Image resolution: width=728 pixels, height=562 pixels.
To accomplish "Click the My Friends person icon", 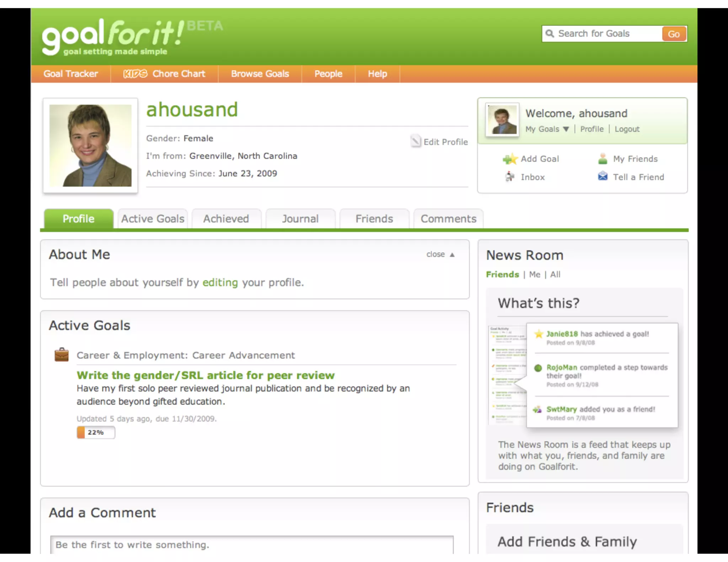I will pyautogui.click(x=603, y=159).
